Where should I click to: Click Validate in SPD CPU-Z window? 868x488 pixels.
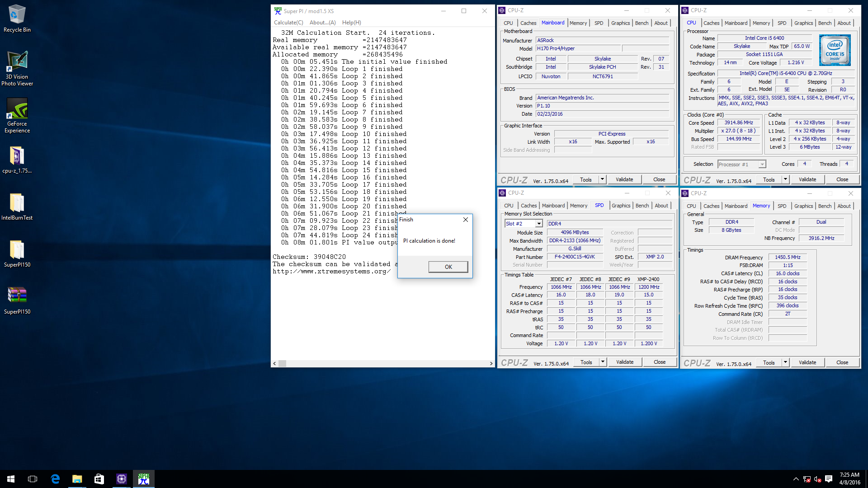click(625, 362)
